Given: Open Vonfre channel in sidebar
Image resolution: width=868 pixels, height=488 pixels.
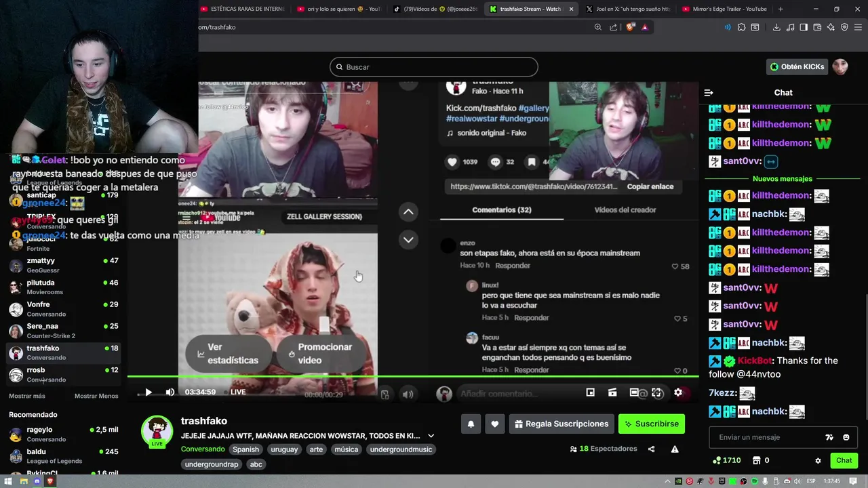Looking at the screenshot, I should [63, 309].
